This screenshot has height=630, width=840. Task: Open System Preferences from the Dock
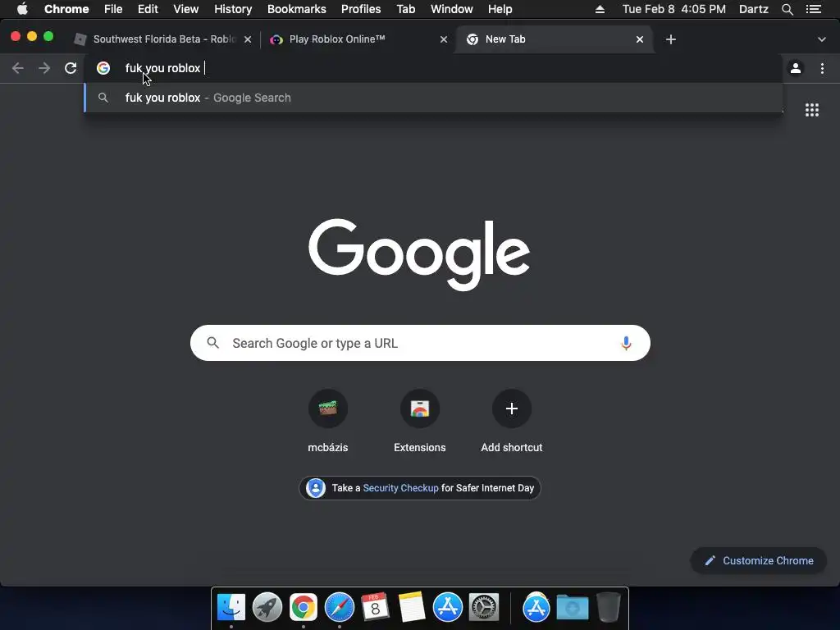point(484,608)
